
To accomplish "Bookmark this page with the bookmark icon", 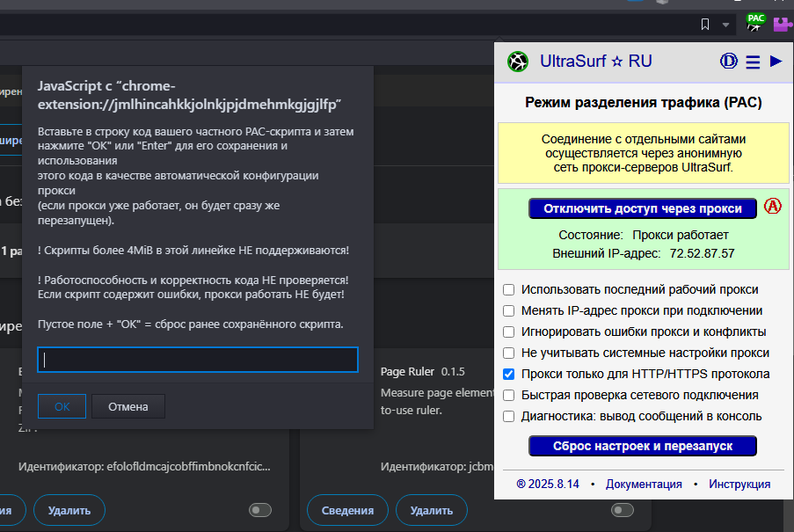I will (x=705, y=25).
